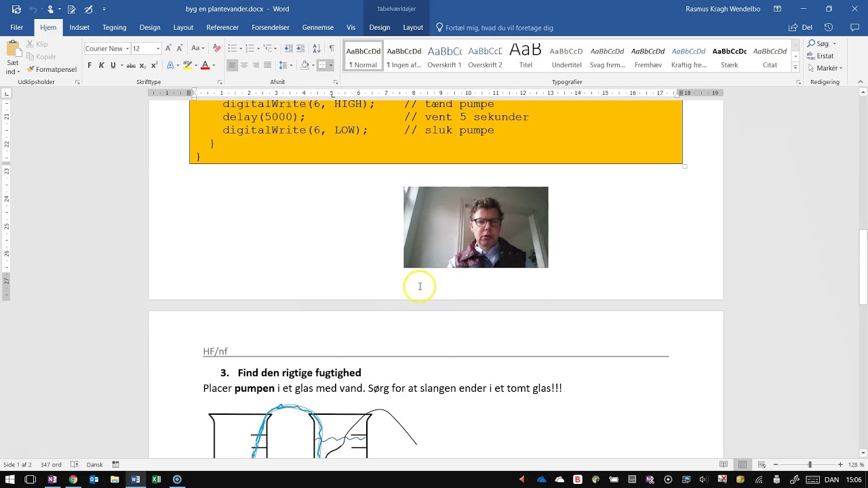
Task: Center align paragraph
Action: (x=244, y=65)
